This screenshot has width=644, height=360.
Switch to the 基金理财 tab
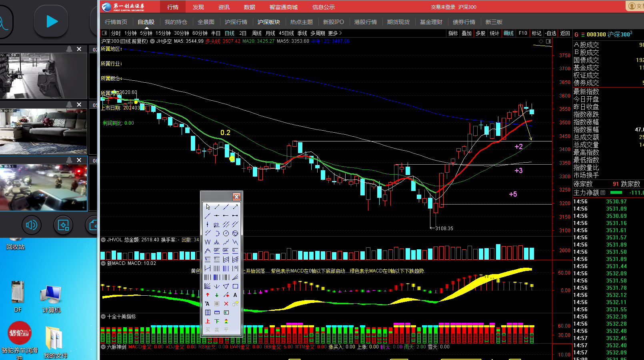[431, 22]
